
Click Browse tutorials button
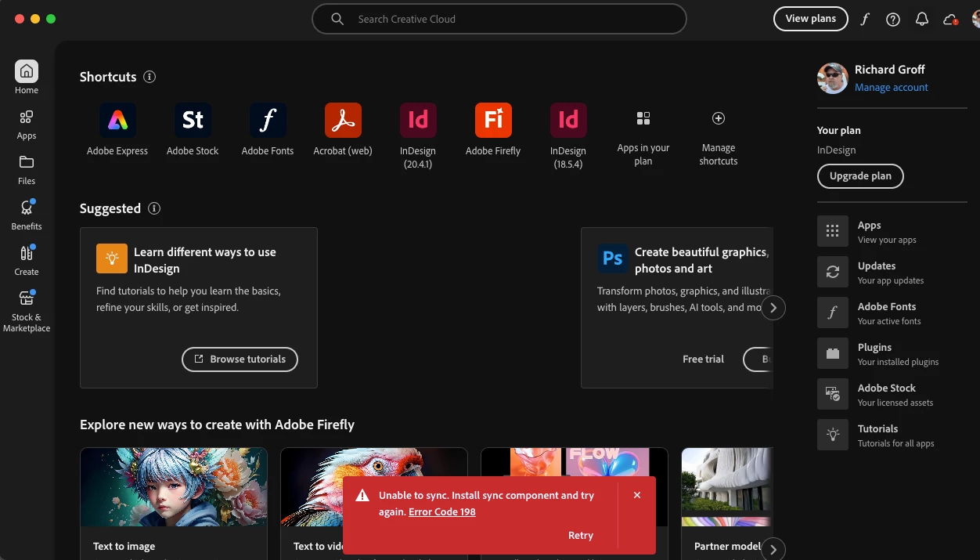coord(240,359)
